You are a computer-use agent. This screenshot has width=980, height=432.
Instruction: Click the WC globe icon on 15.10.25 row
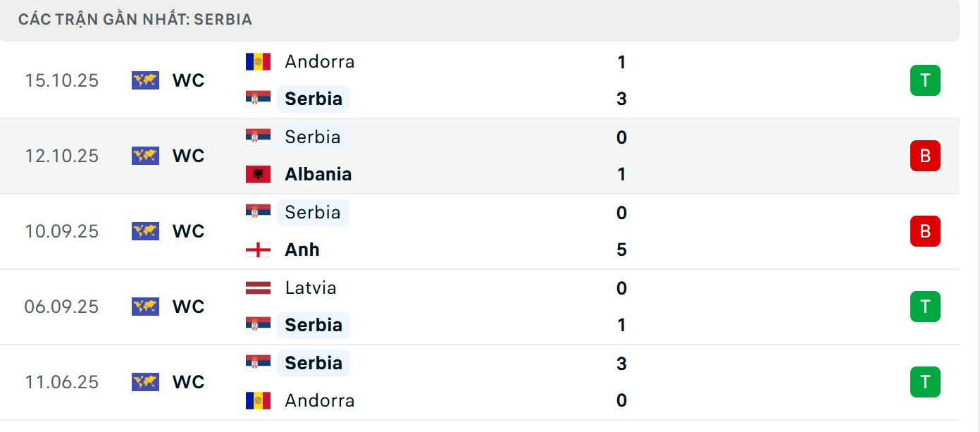(144, 80)
